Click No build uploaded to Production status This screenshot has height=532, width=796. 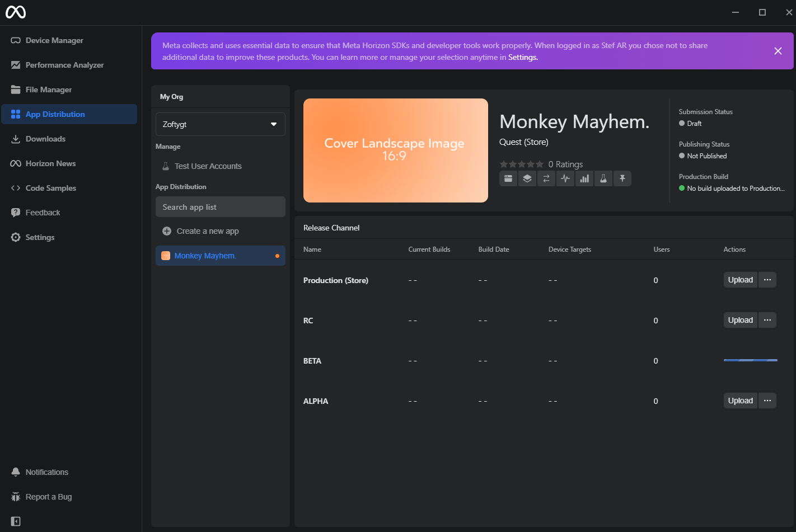(732, 189)
